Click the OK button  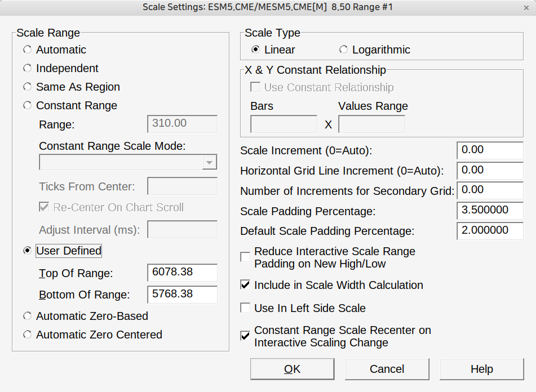coord(292,369)
